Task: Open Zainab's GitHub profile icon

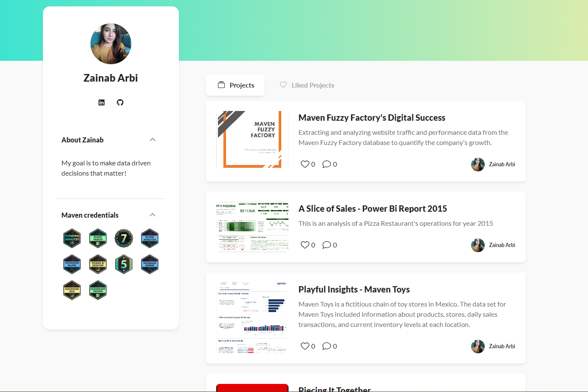Action: click(x=120, y=102)
